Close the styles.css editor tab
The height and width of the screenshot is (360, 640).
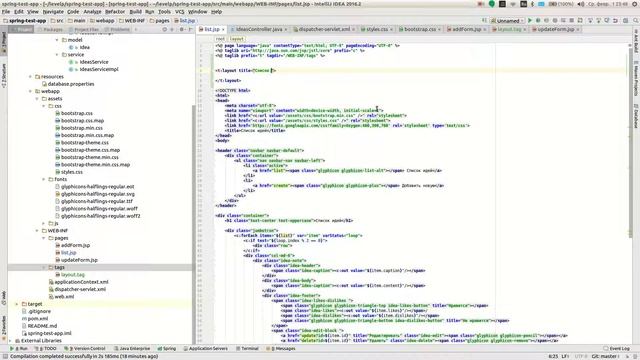pyautogui.click(x=391, y=30)
